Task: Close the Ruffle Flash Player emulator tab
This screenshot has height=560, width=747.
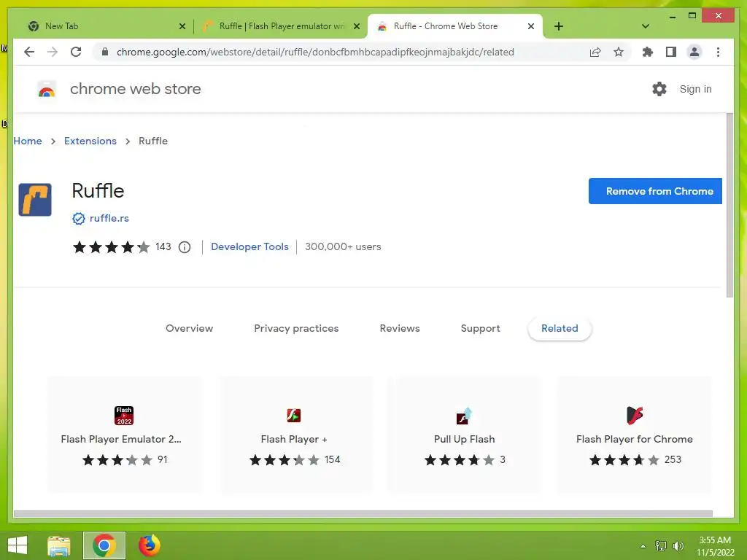Action: pos(356,26)
